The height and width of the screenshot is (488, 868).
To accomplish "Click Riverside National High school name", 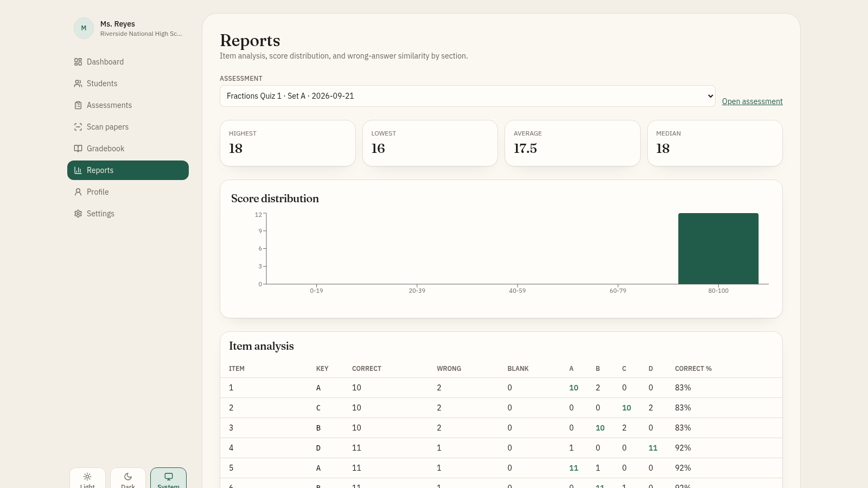I will click(141, 34).
